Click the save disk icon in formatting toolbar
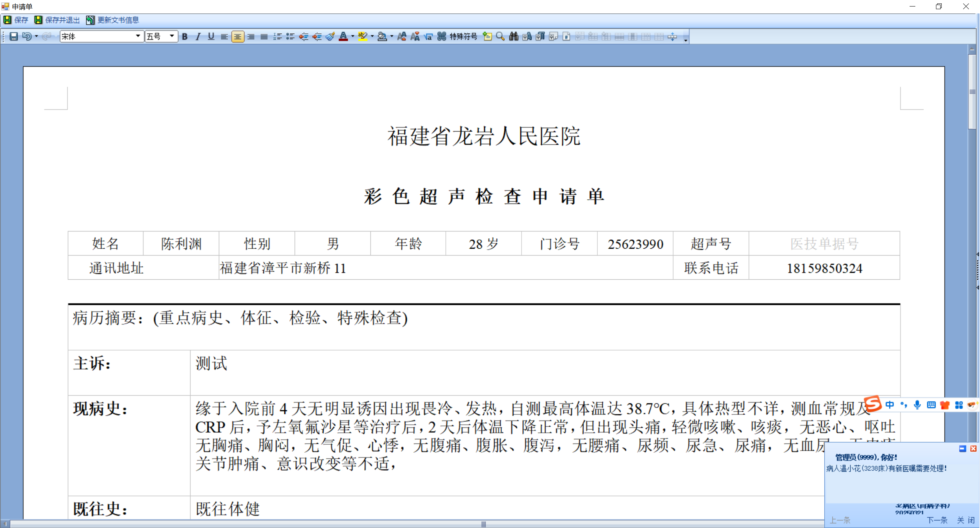This screenshot has width=980, height=528. (x=14, y=36)
